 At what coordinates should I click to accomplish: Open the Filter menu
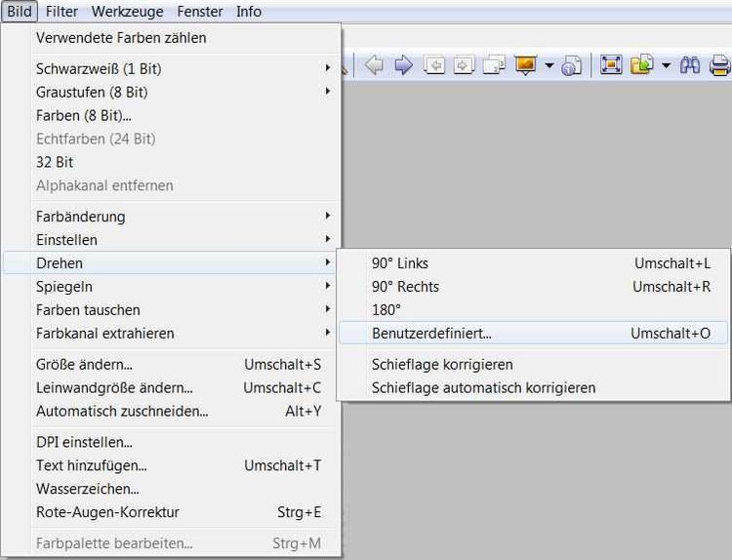click(61, 11)
